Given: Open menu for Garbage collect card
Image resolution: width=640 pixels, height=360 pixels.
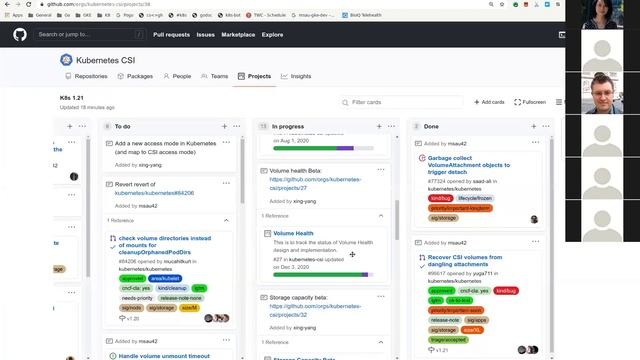Looking at the screenshot, I should [x=536, y=142].
